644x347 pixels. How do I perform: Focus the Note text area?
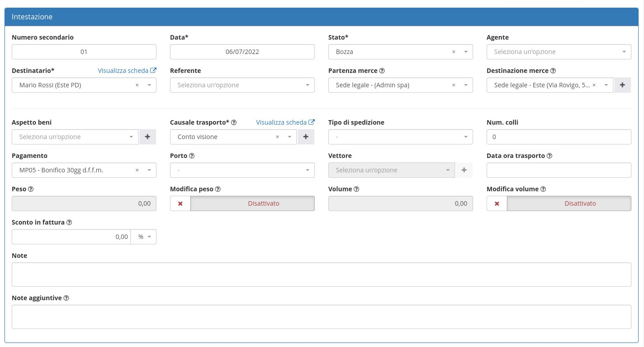point(322,275)
